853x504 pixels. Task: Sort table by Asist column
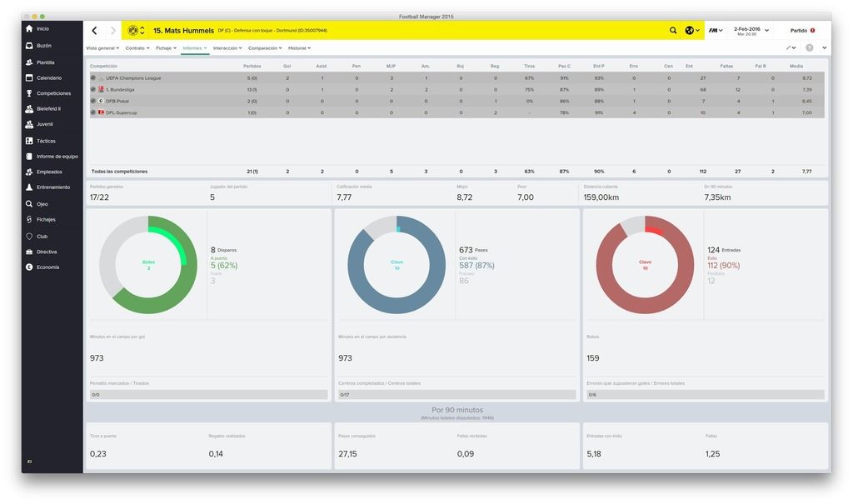tap(322, 66)
